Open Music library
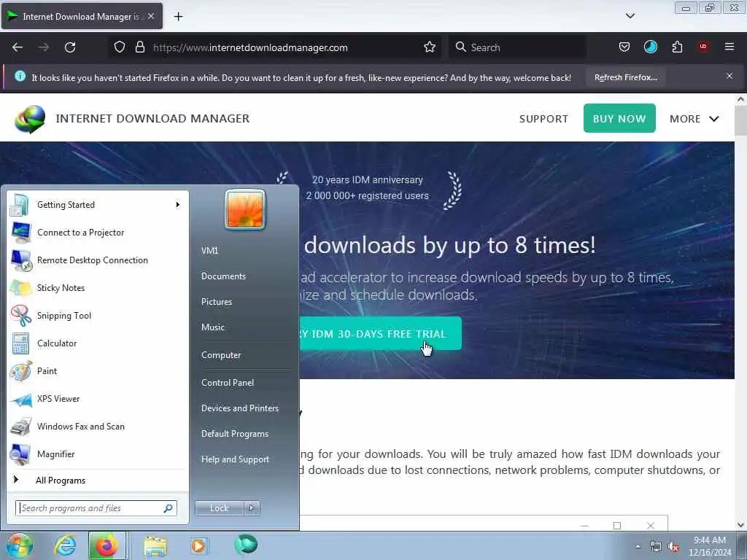Viewport: 747px width, 560px height. click(x=213, y=327)
